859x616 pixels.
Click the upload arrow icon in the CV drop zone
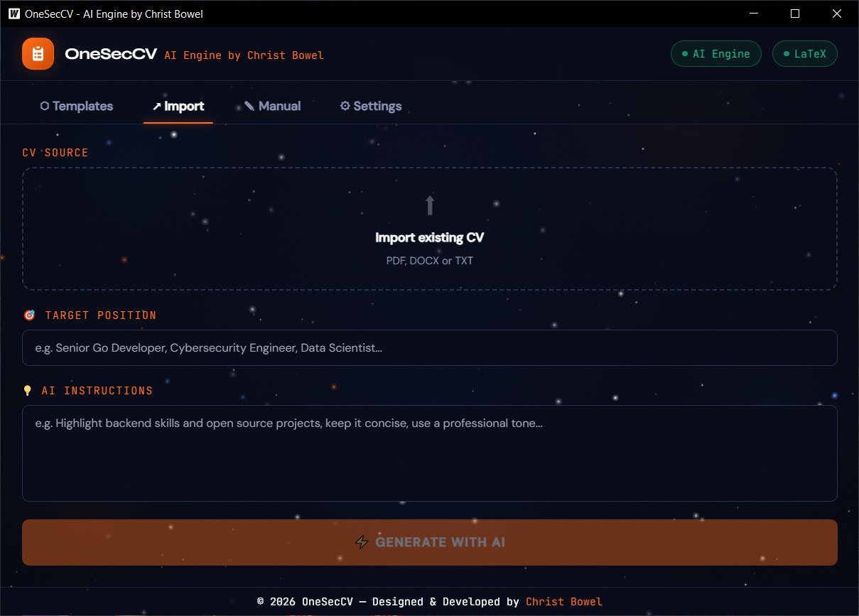tap(430, 205)
